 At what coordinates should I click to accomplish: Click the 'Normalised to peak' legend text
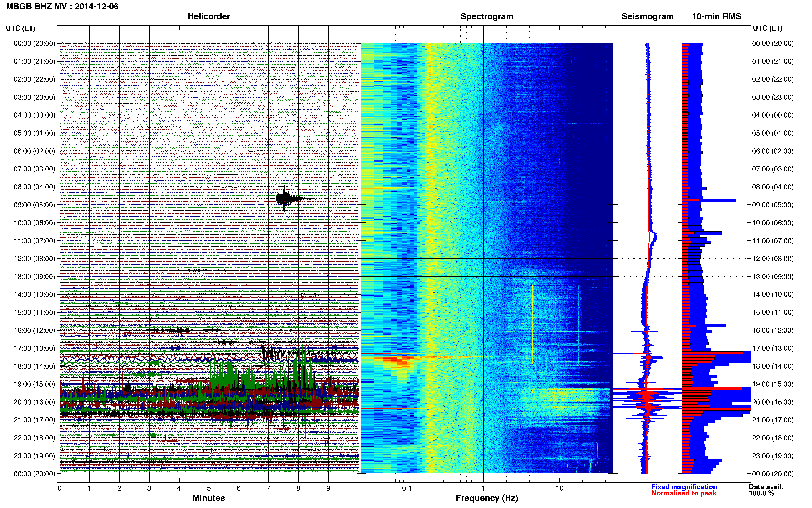click(x=684, y=493)
